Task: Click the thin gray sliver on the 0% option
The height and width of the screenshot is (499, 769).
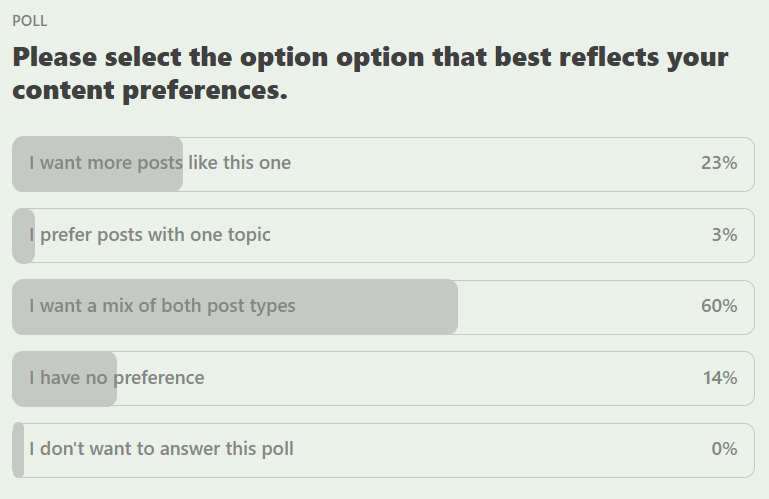Action: (18, 450)
